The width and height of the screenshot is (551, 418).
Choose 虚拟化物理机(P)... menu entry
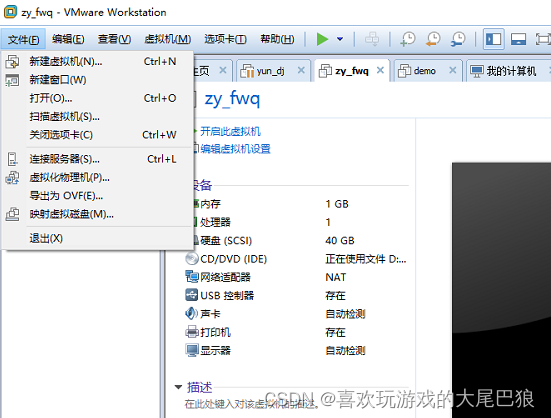click(x=97, y=177)
